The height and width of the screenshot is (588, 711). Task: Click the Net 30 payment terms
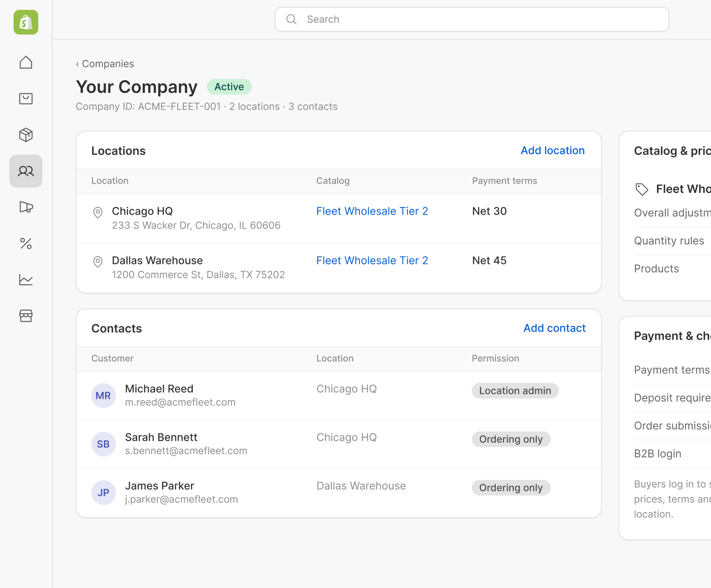[489, 211]
